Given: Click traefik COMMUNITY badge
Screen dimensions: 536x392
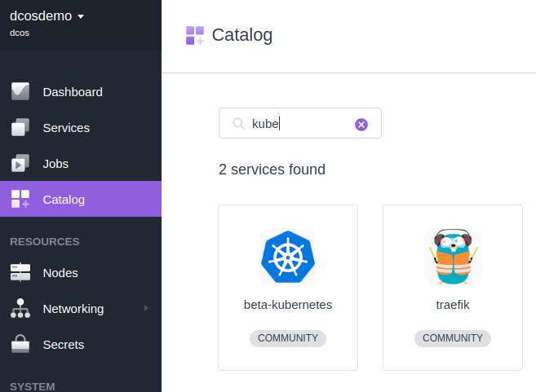Looking at the screenshot, I should click(453, 338).
